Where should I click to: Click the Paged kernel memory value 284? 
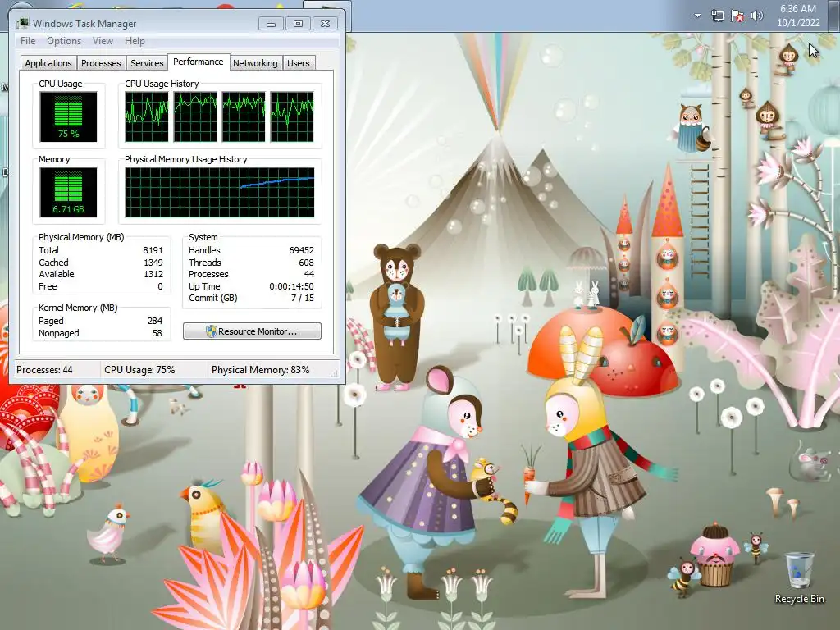pyautogui.click(x=155, y=321)
